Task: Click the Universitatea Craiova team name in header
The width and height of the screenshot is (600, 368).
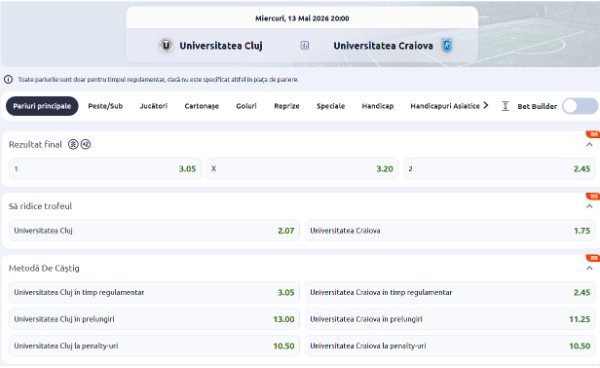Action: [x=383, y=46]
